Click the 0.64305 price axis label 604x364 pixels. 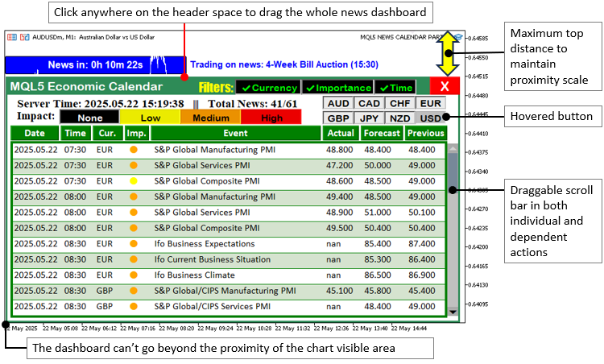coord(479,190)
